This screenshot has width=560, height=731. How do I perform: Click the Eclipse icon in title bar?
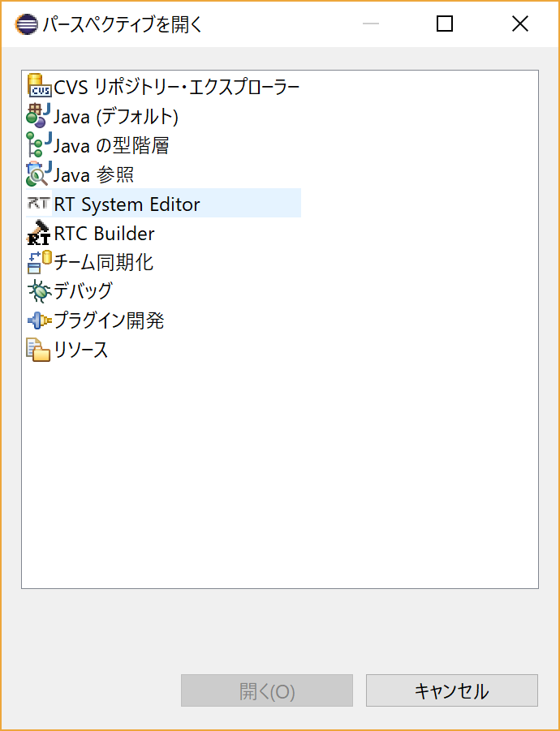(x=26, y=24)
